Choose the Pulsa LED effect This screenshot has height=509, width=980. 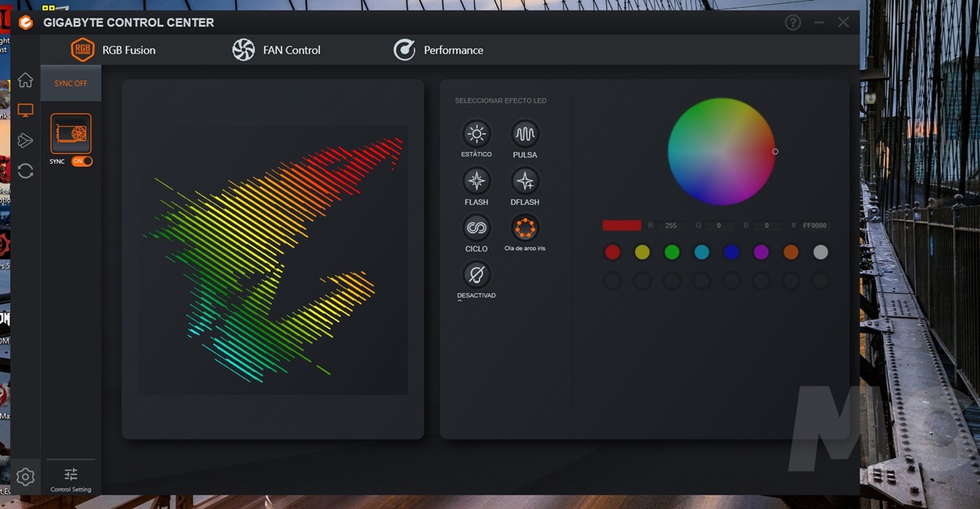[524, 134]
